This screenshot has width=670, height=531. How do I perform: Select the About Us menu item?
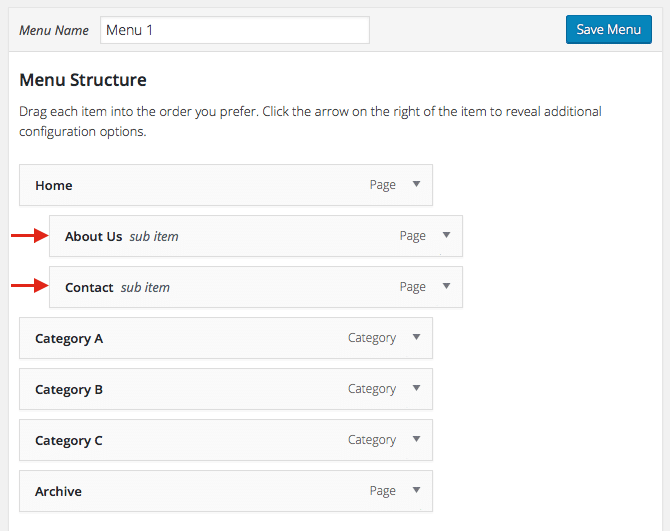click(256, 236)
